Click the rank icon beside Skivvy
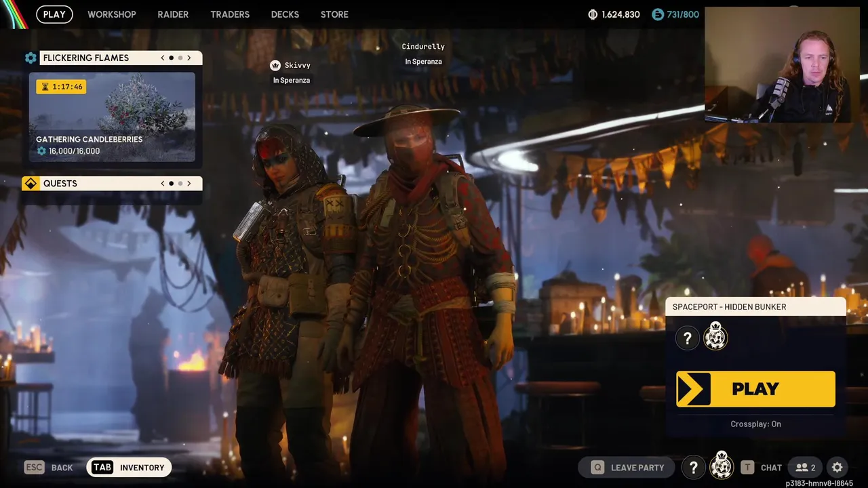The height and width of the screenshot is (488, 868). pyautogui.click(x=275, y=65)
